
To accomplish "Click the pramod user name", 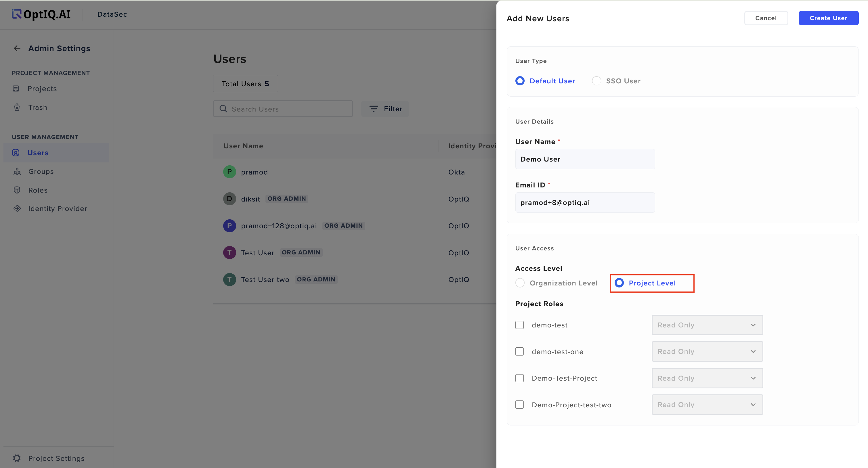I will point(255,172).
